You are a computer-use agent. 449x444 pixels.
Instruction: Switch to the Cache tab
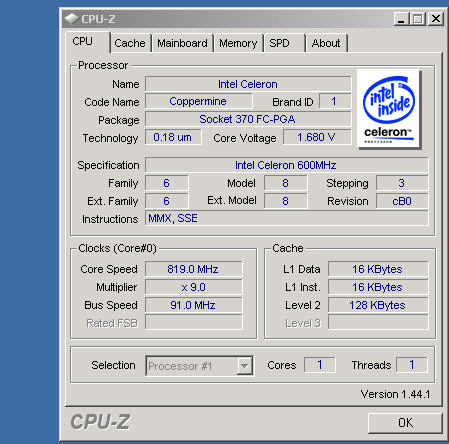(x=130, y=43)
